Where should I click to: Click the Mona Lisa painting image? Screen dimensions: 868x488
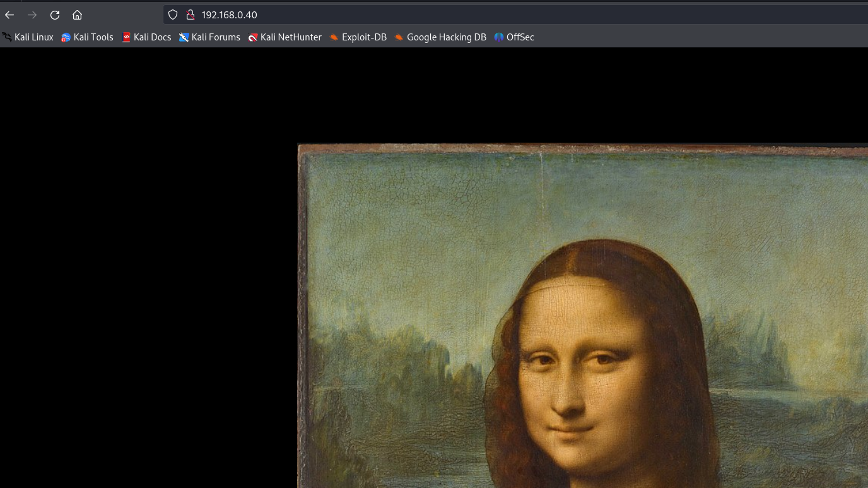click(x=583, y=316)
